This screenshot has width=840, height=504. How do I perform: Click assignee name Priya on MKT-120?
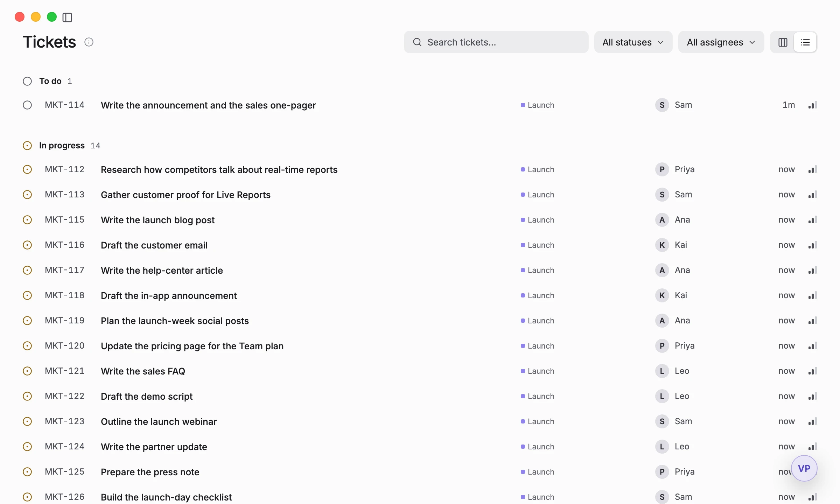[x=685, y=346]
